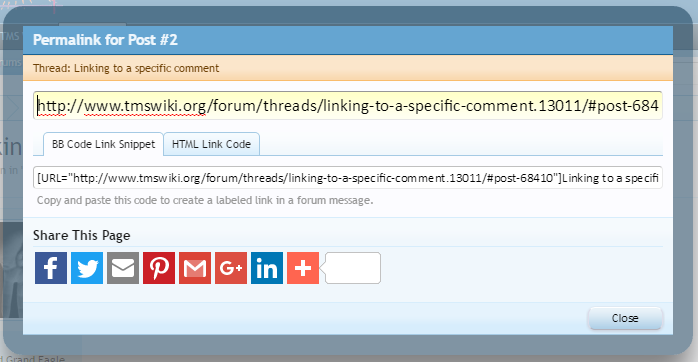698x362 pixels.
Task: Open more sharing options plus icon
Action: pos(303,268)
